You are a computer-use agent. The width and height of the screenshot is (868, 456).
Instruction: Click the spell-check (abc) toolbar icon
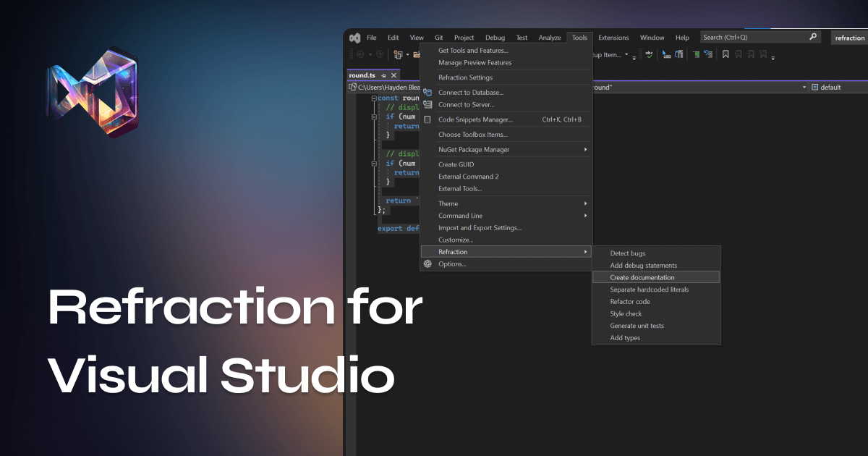click(649, 54)
